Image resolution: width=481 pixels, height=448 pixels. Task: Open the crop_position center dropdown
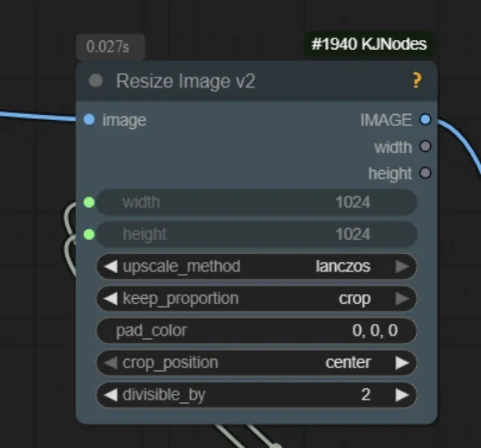[x=257, y=362]
